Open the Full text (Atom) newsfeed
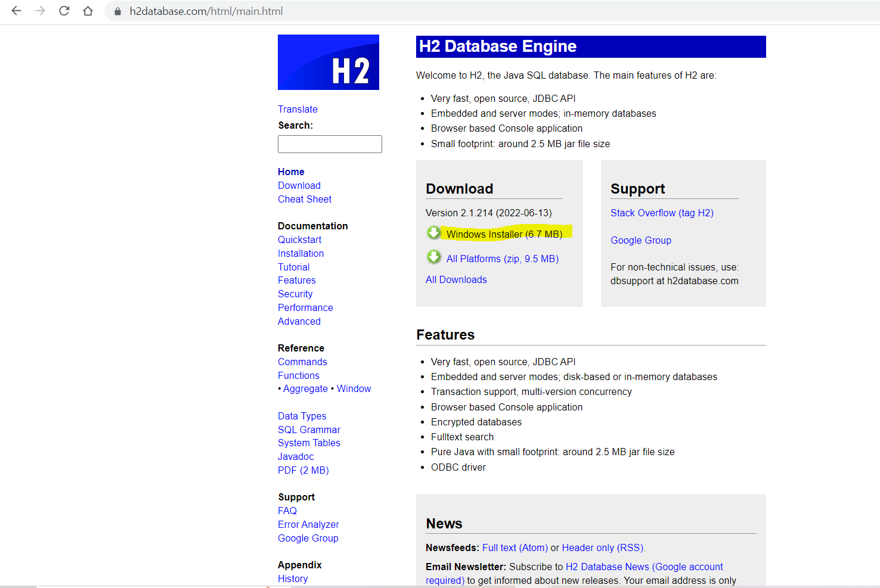This screenshot has width=880, height=588. point(515,547)
